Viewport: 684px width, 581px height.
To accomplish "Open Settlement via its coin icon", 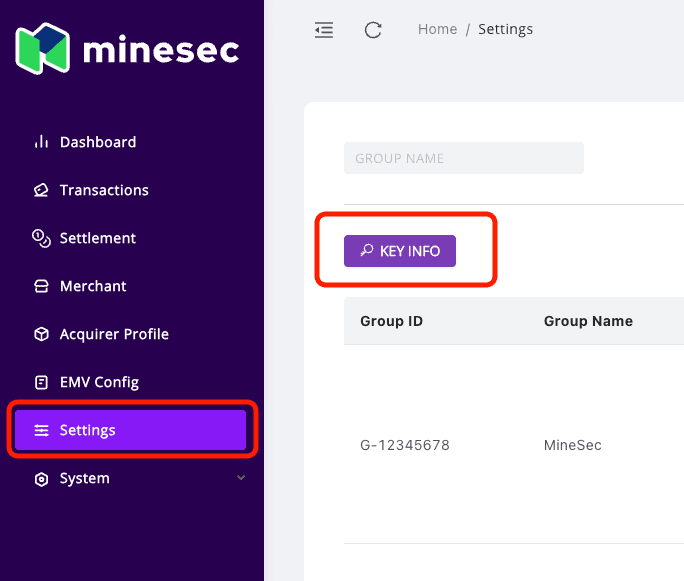I will point(41,238).
